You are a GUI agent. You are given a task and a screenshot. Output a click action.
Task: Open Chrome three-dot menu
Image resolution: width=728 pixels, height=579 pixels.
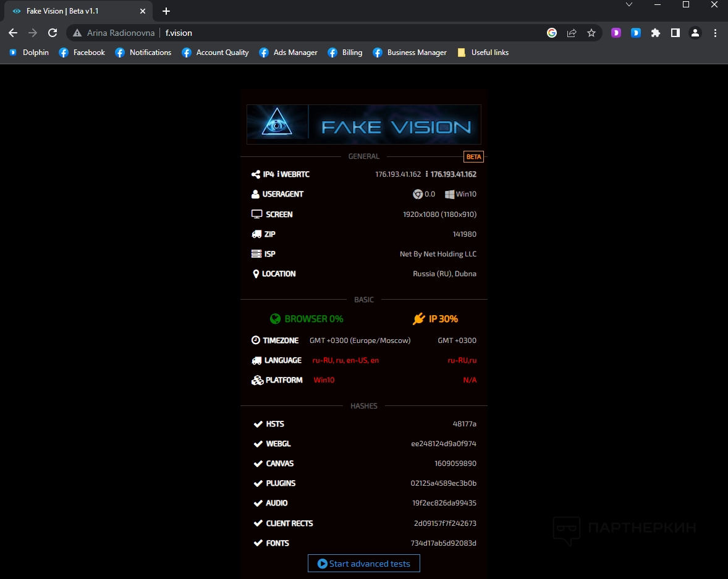point(715,33)
